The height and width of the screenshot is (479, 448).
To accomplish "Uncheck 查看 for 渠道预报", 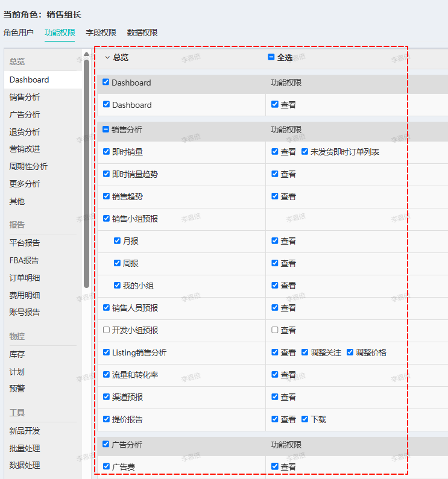I will [x=274, y=397].
